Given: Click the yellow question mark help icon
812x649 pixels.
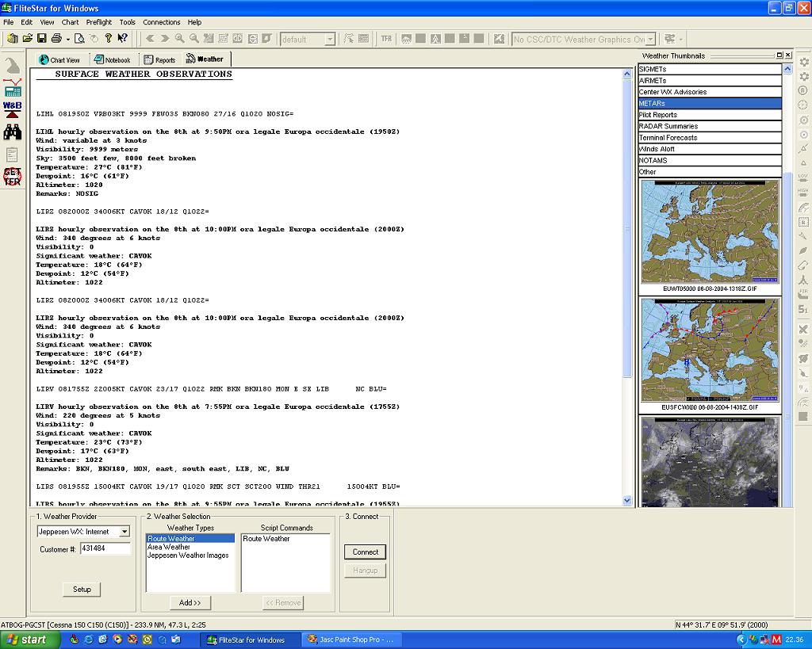Looking at the screenshot, I should tap(109, 38).
